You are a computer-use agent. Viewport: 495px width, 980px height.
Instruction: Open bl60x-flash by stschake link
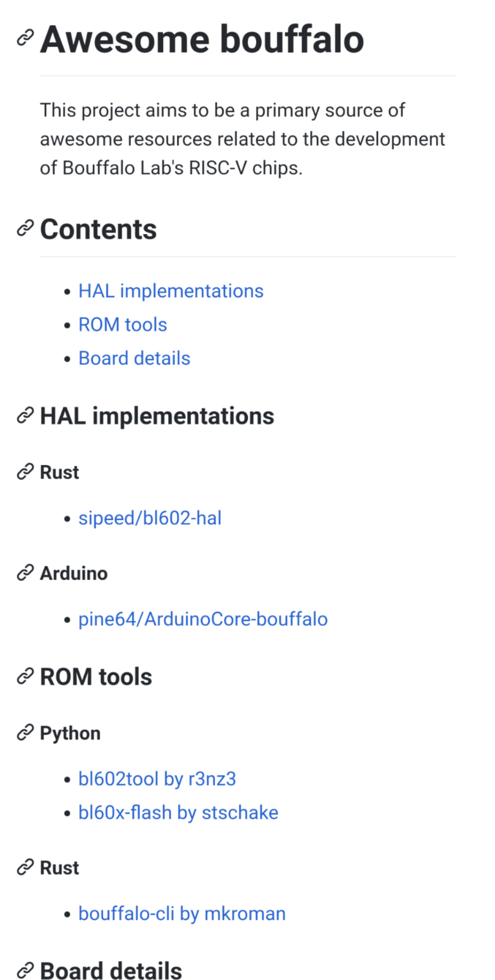pos(178,813)
